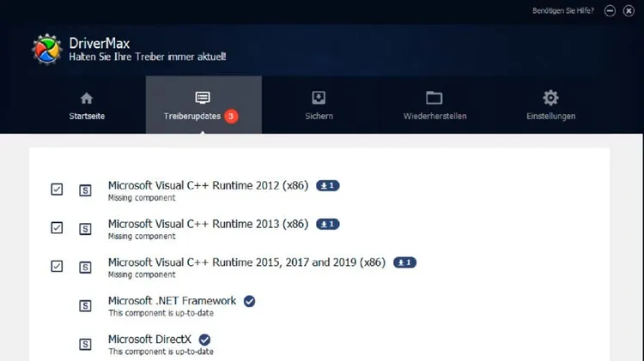Open the Startseite home tab
Screen dimensions: 644x361
pos(87,105)
